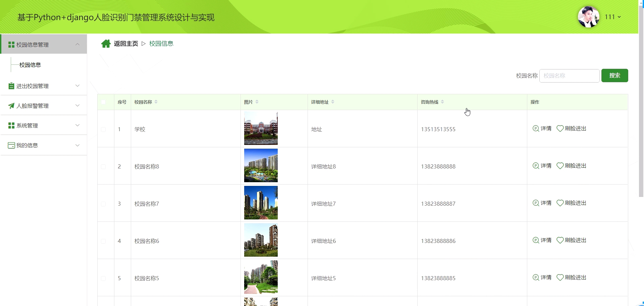Open the 校园名称6 row thumbnail
This screenshot has width=644, height=306.
(x=261, y=240)
